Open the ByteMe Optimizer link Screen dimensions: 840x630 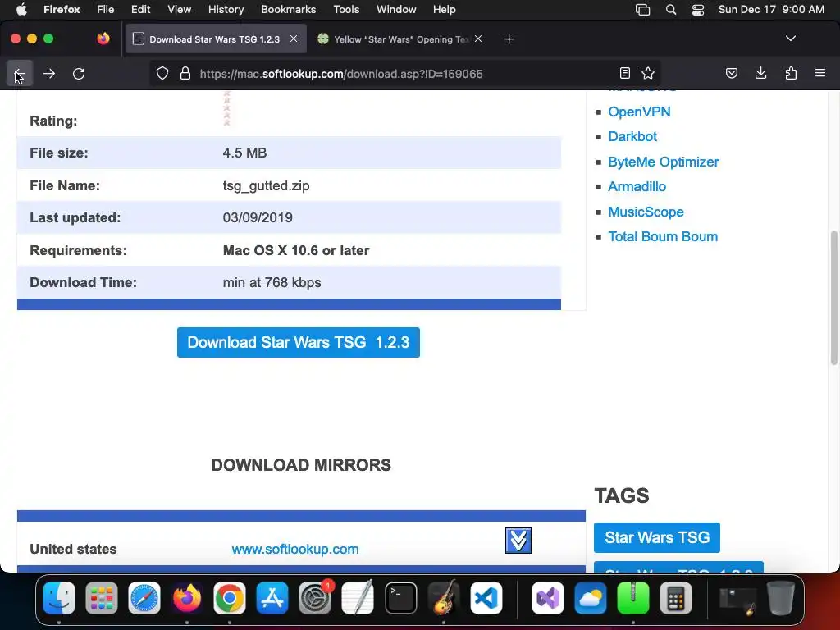(x=663, y=162)
